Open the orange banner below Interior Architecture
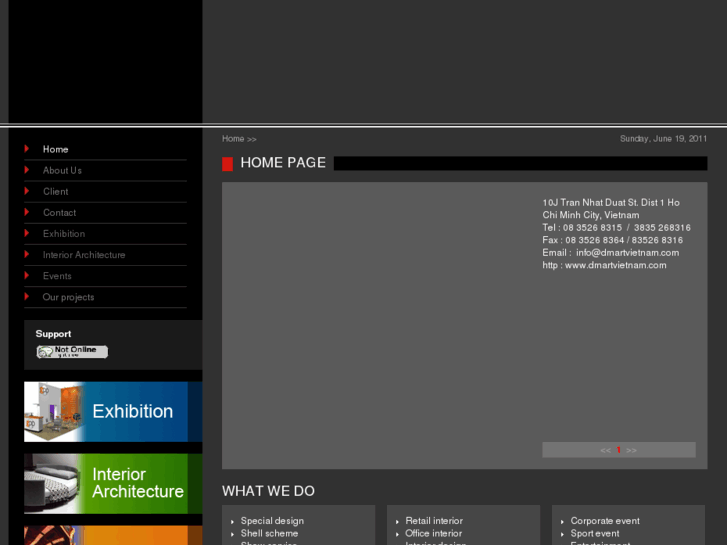 point(113,535)
